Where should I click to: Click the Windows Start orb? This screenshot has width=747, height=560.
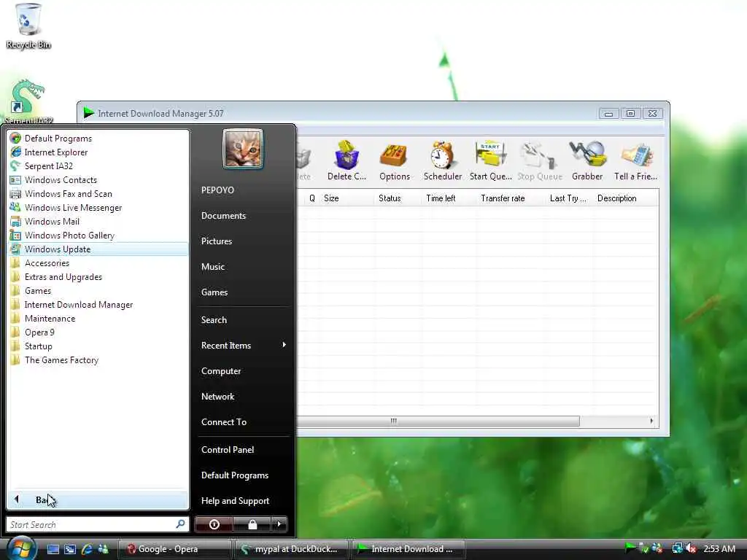coord(21,548)
